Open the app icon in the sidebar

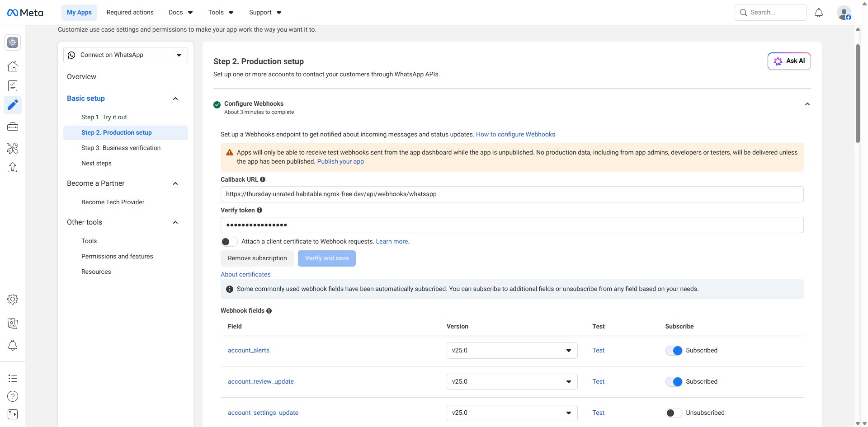tap(13, 42)
